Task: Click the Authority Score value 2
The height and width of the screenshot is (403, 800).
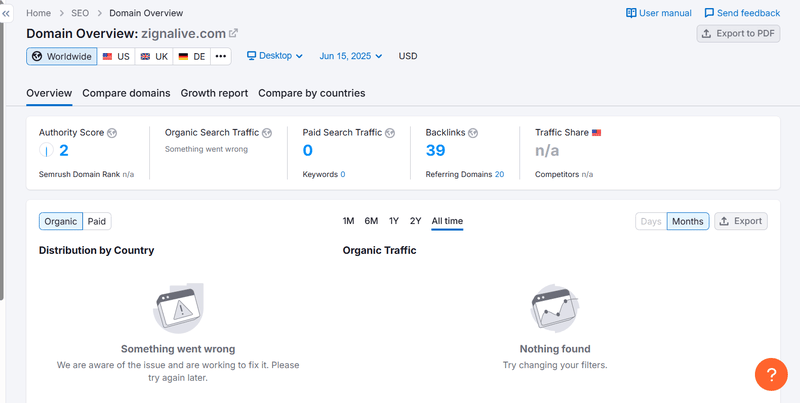Action: click(x=64, y=150)
